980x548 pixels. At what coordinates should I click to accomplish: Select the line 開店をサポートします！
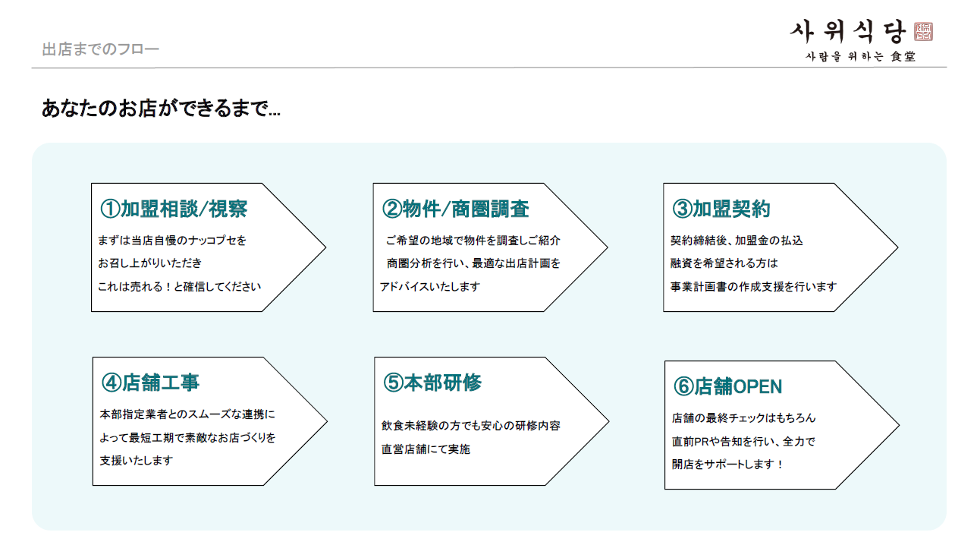(727, 464)
